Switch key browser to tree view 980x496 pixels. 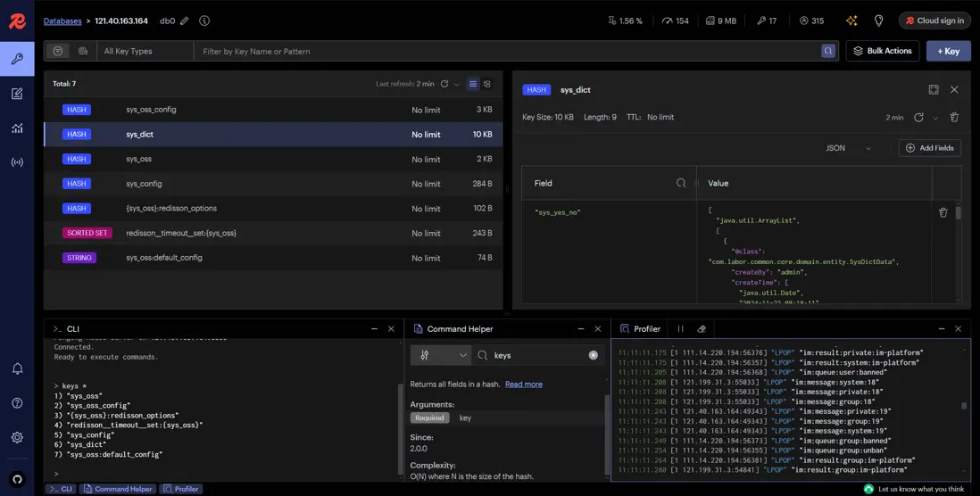click(x=487, y=84)
